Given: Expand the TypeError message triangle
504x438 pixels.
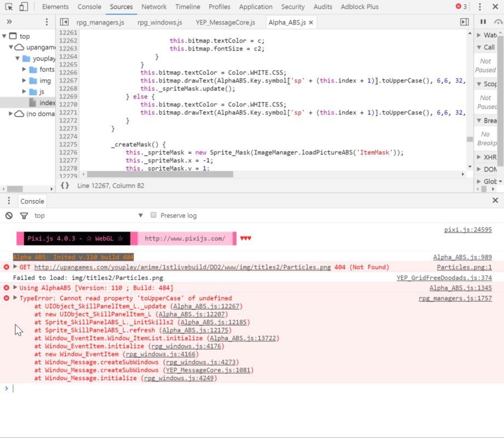Looking at the screenshot, I should click(15, 298).
